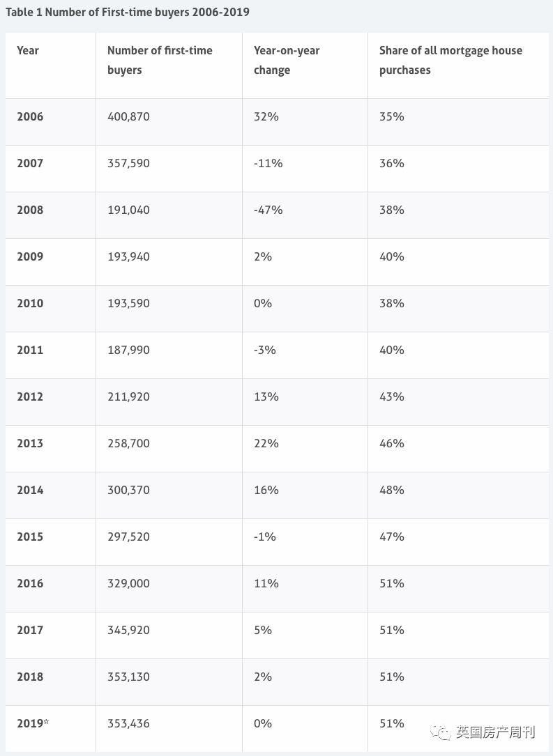Click the 43% share cell for 2012
The image size is (553, 756).
coord(392,396)
